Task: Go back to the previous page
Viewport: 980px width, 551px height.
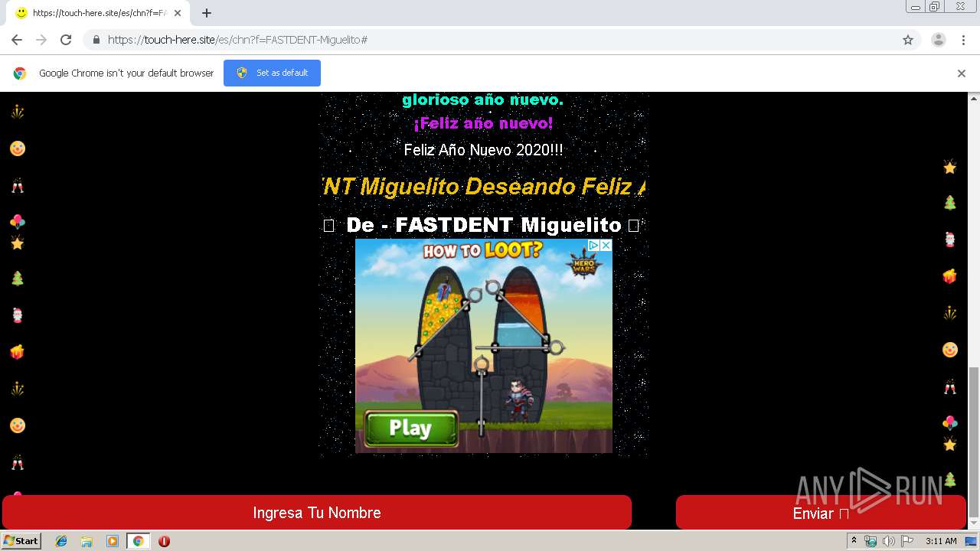Action: tap(17, 40)
